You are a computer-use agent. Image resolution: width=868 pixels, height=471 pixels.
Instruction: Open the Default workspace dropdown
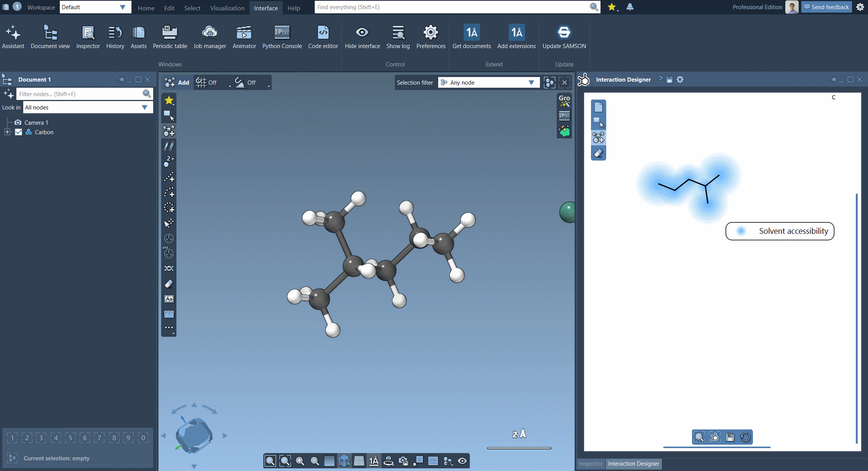coord(123,7)
